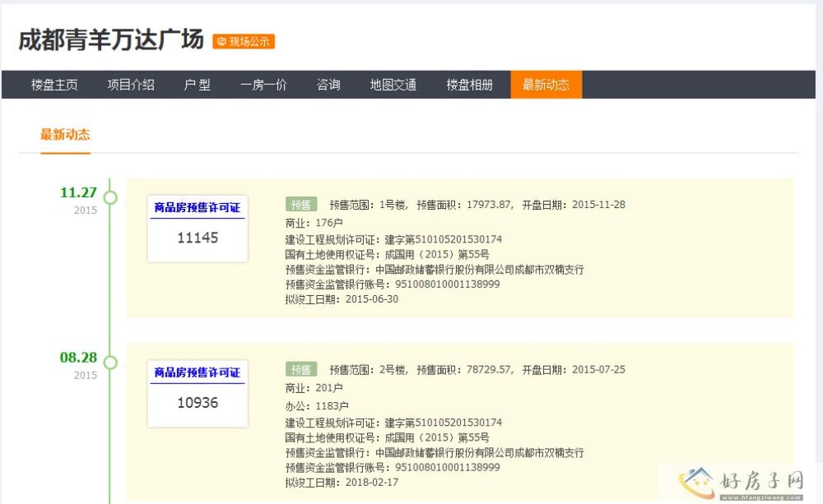
Task: Click 国有土地使用权证号 line in 11145 entry
Action: click(387, 254)
